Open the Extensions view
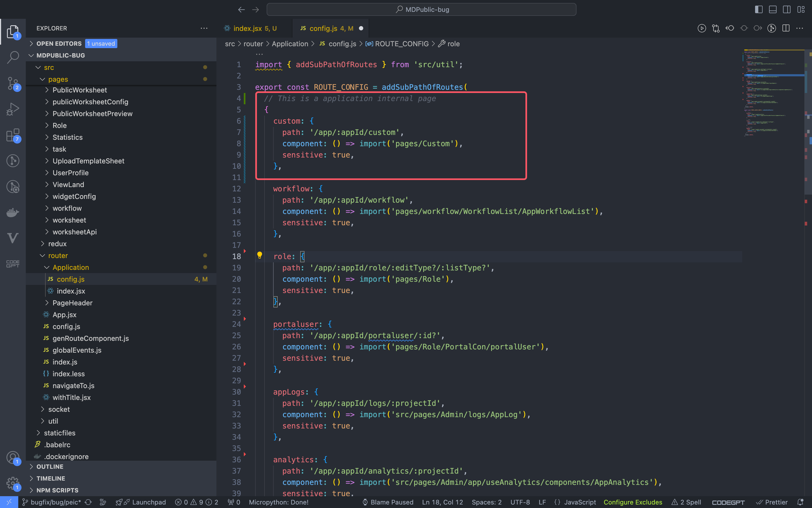This screenshot has width=812, height=508. (13, 135)
